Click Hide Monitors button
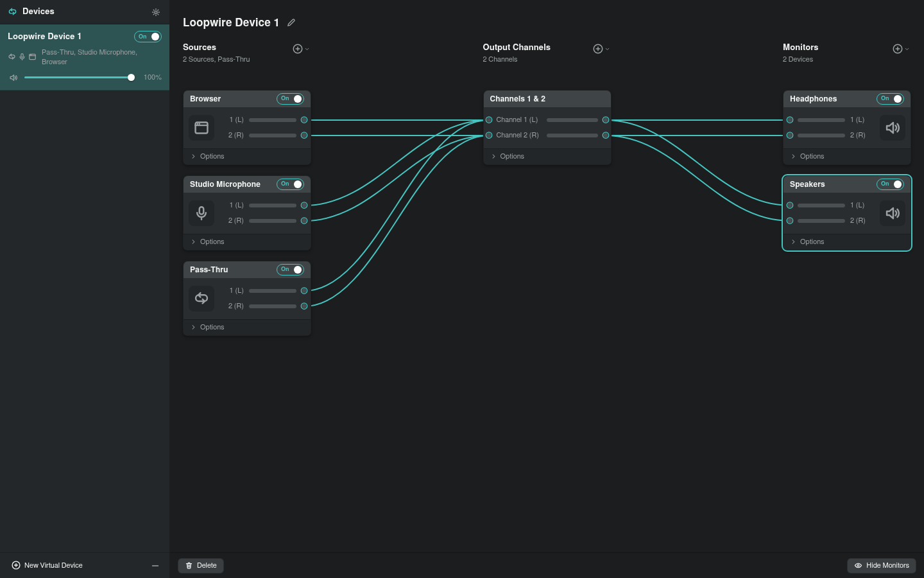Viewport: 924px width, 578px height. 882,566
